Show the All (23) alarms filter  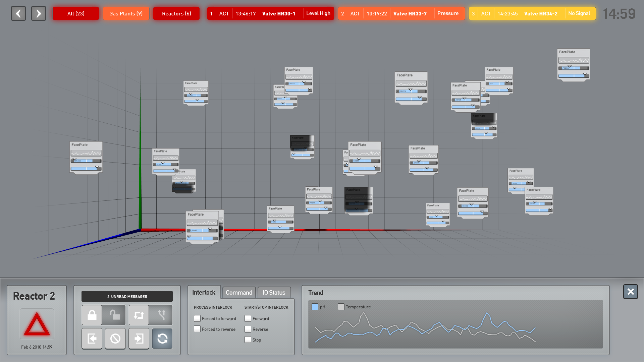point(76,13)
